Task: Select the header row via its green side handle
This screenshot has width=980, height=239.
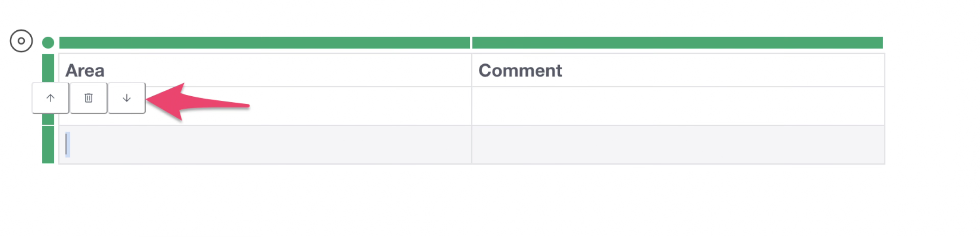Action: pos(48,68)
